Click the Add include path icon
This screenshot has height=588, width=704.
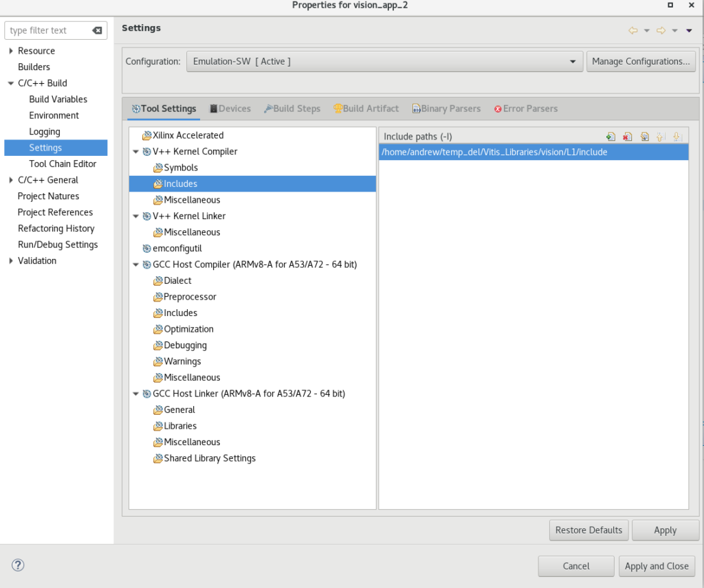[x=610, y=137]
